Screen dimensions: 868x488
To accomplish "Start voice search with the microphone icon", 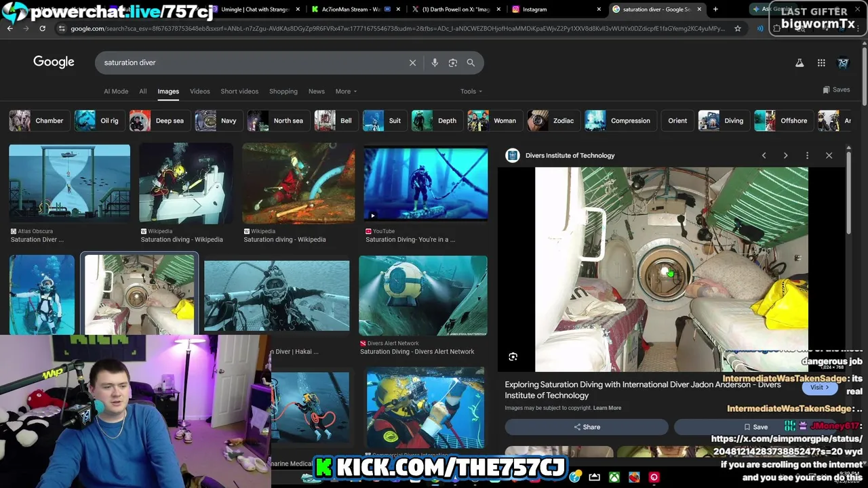I will 435,62.
